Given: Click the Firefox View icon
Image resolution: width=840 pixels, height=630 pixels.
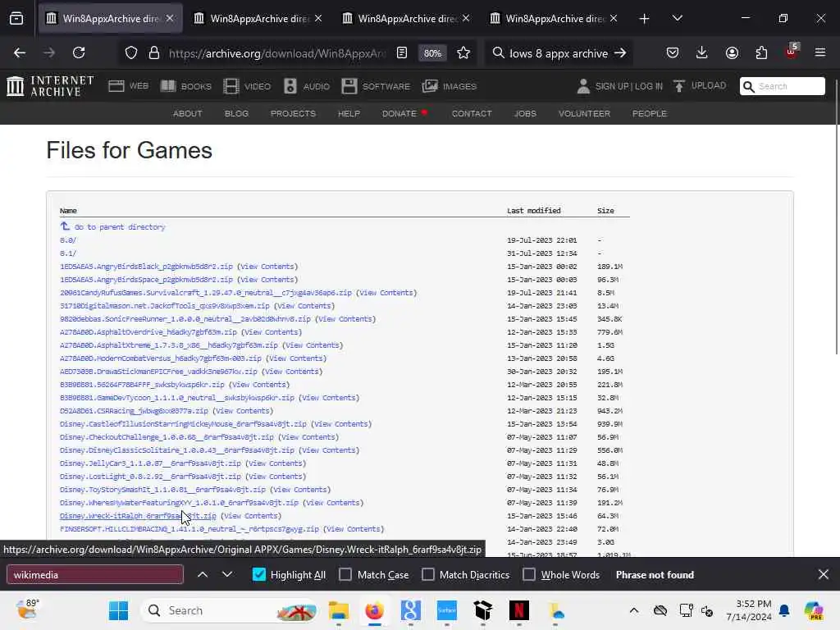Looking at the screenshot, I should [16, 19].
